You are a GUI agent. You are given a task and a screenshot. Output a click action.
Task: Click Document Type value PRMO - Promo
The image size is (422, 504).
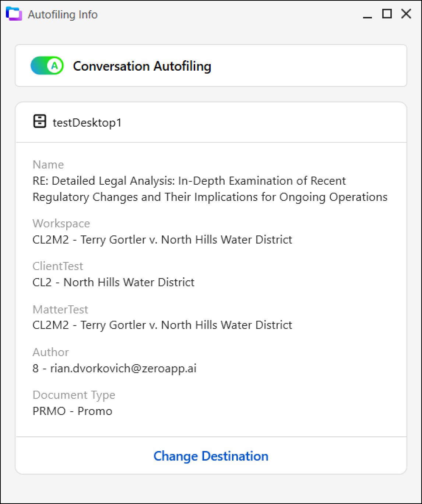click(73, 411)
